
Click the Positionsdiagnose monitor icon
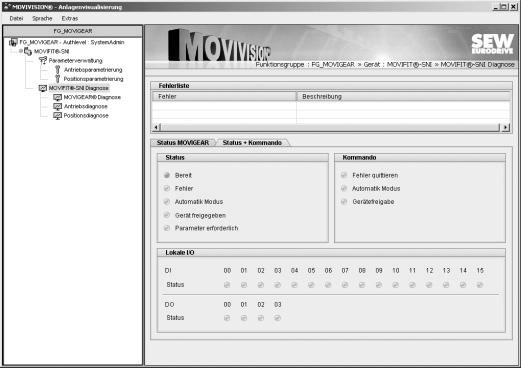click(57, 116)
